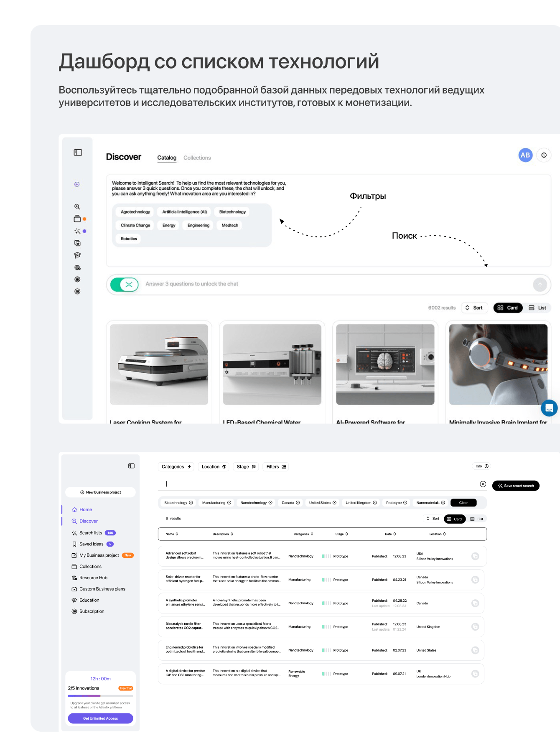This screenshot has height=756, width=560.
Task: Open the Categories filter with lightning icon
Action: point(176,467)
